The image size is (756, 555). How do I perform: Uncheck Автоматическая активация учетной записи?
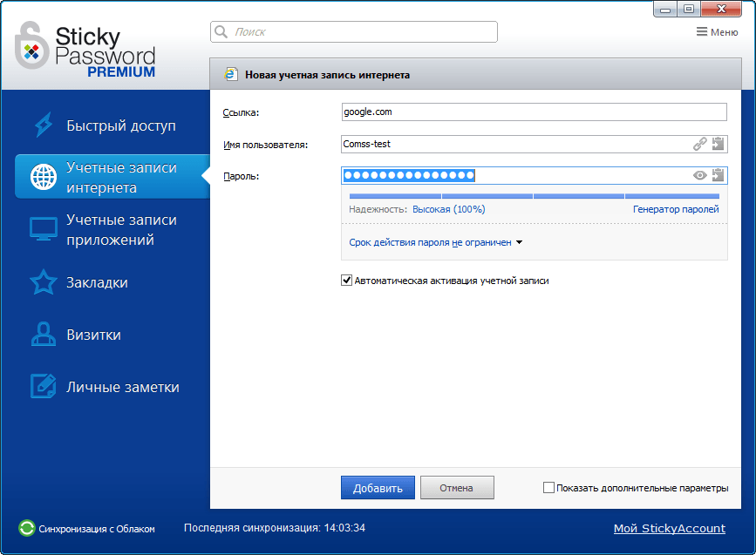(346, 281)
